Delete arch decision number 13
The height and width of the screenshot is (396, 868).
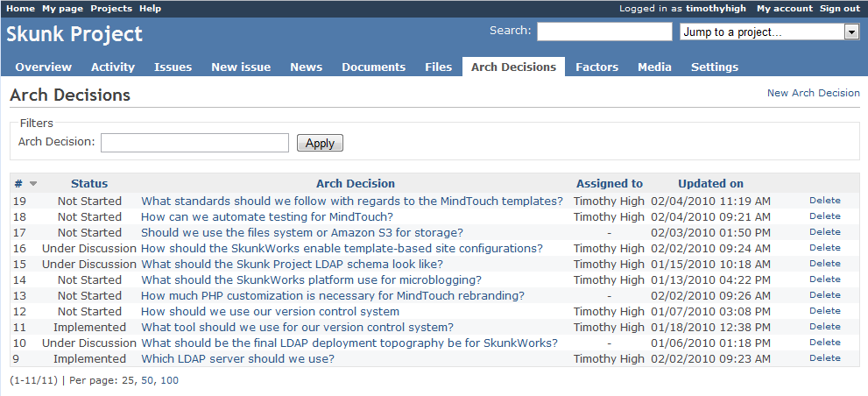click(825, 295)
